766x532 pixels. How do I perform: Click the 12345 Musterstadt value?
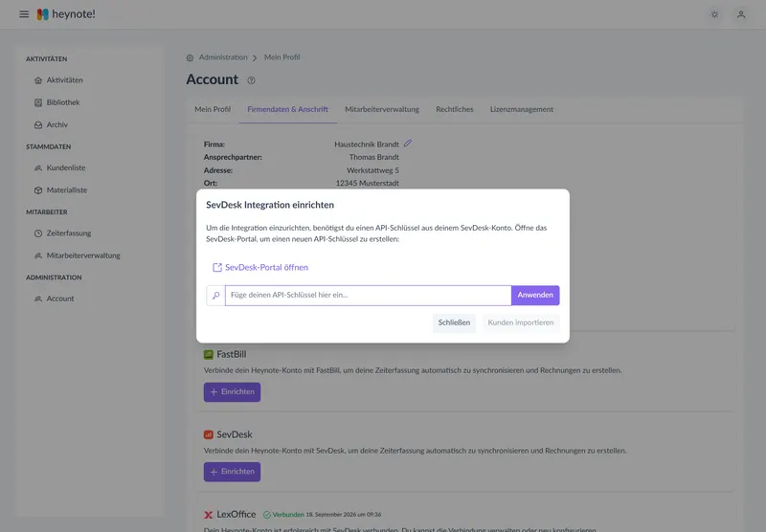tap(368, 183)
